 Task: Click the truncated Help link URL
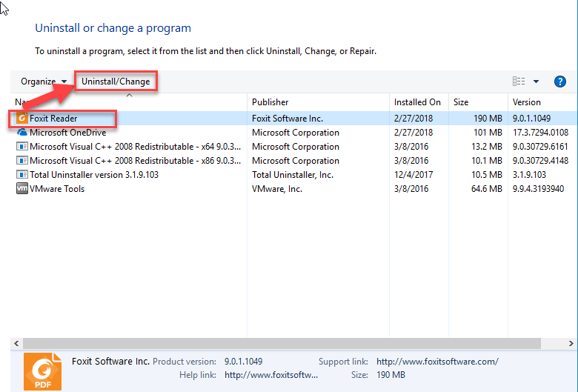[271, 375]
